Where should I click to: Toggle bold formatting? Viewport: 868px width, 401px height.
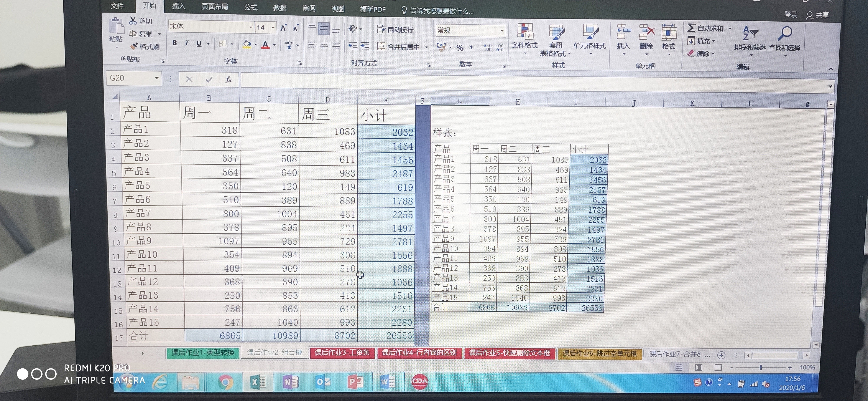tap(174, 43)
